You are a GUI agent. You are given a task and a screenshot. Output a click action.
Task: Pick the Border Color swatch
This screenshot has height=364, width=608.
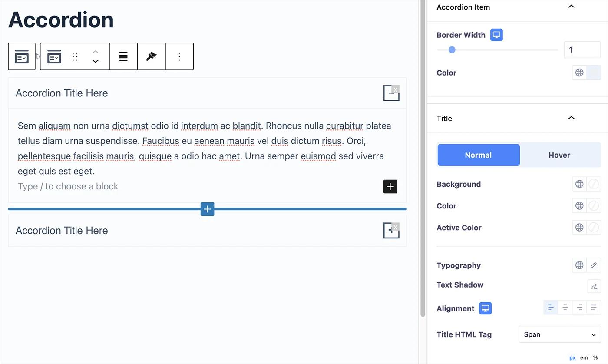(x=594, y=73)
